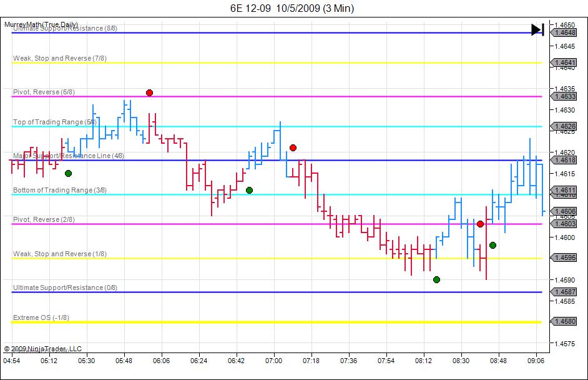Click Top of Trading Range (5/8) label
The width and height of the screenshot is (588, 380).
pyautogui.click(x=55, y=122)
